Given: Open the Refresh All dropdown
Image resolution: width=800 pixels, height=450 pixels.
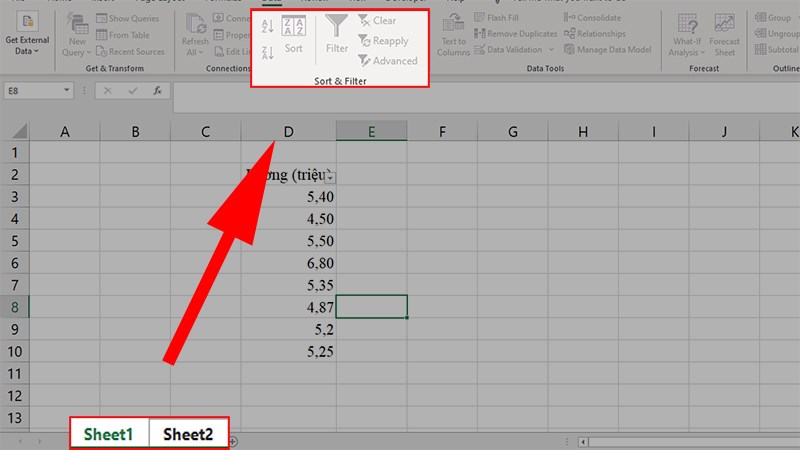Looking at the screenshot, I should coord(194,36).
